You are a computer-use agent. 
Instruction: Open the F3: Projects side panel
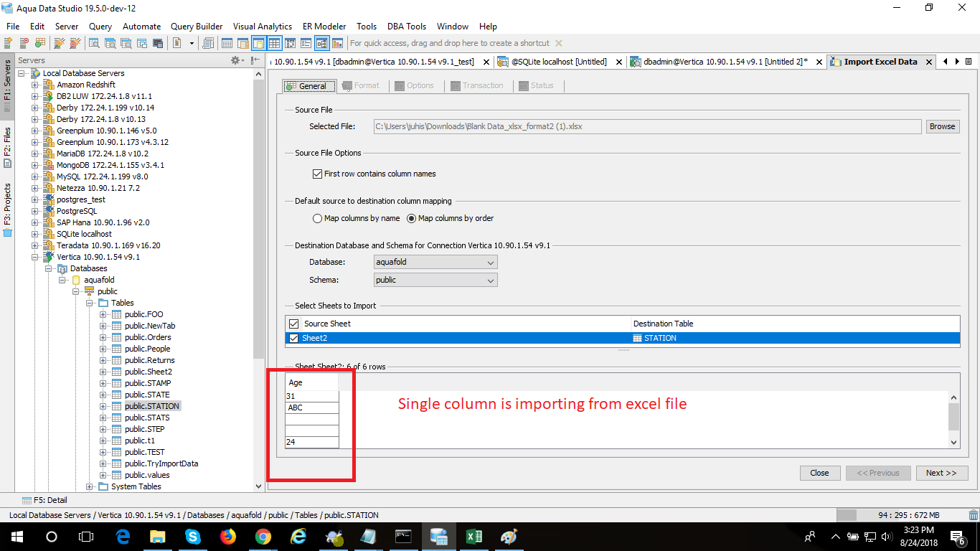(7, 209)
